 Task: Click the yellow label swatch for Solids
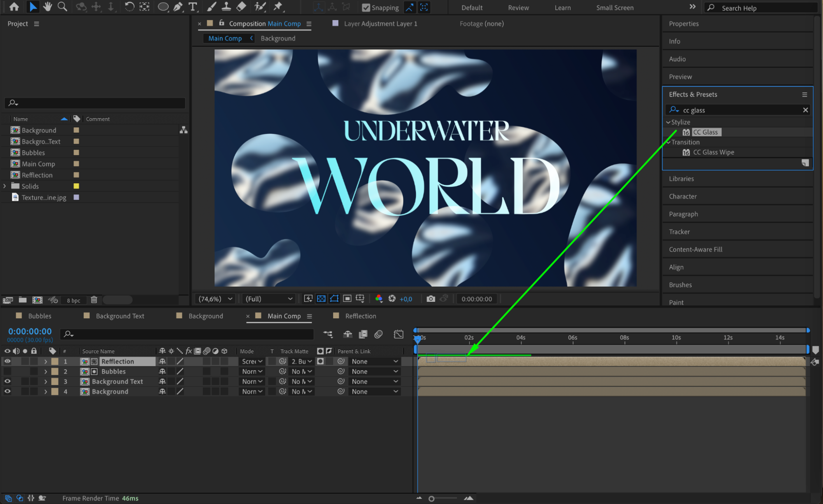pyautogui.click(x=76, y=186)
